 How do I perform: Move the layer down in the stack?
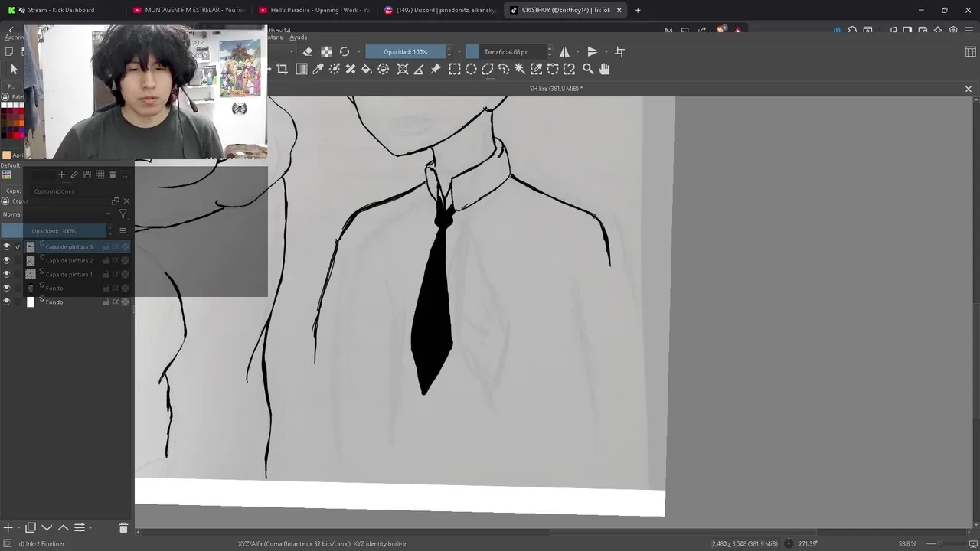pyautogui.click(x=47, y=527)
